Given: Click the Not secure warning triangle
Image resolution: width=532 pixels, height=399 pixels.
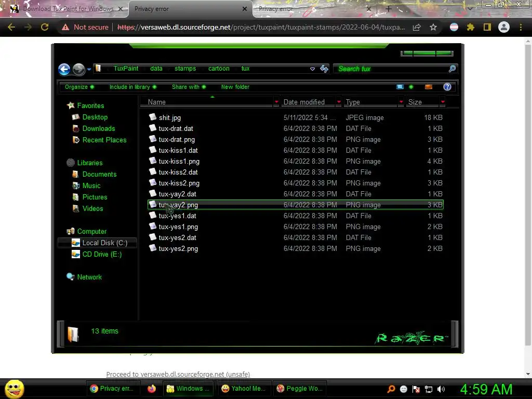Looking at the screenshot, I should (65, 27).
